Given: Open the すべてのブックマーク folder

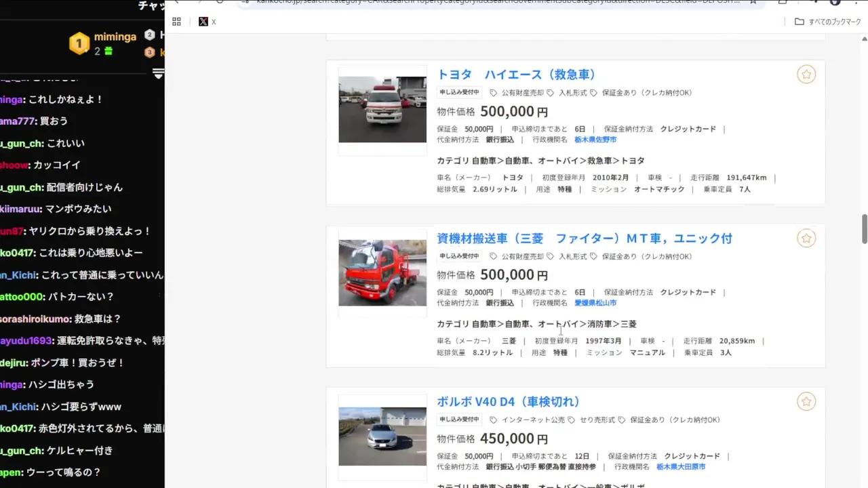Looking at the screenshot, I should (x=828, y=22).
